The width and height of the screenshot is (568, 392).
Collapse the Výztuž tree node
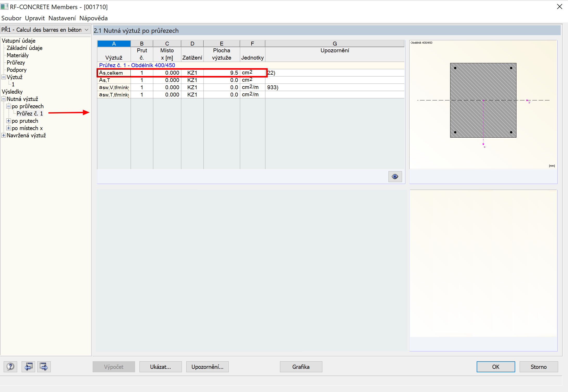[x=4, y=77]
